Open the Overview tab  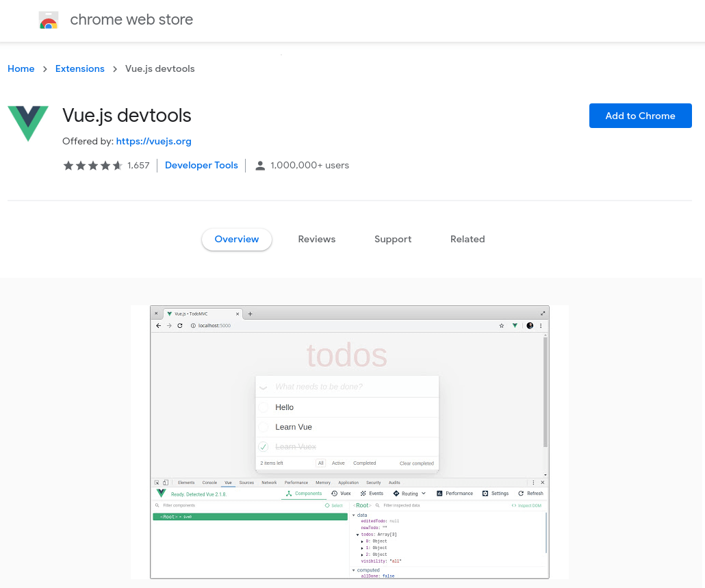[237, 239]
